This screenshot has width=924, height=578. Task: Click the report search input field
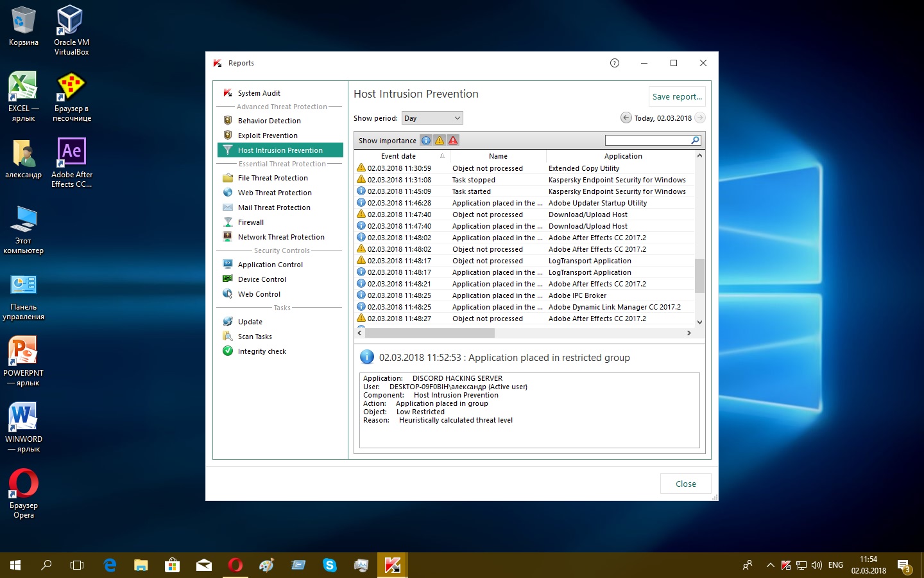647,141
